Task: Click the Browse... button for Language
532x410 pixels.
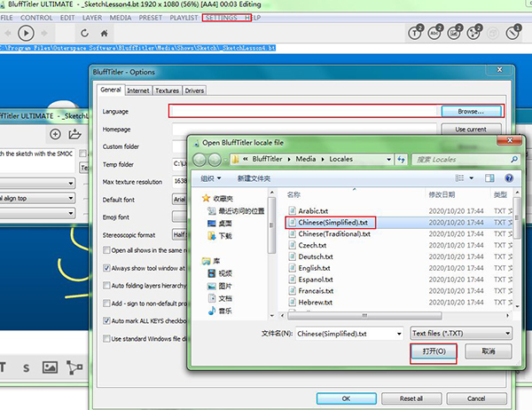Action: pyautogui.click(x=471, y=112)
